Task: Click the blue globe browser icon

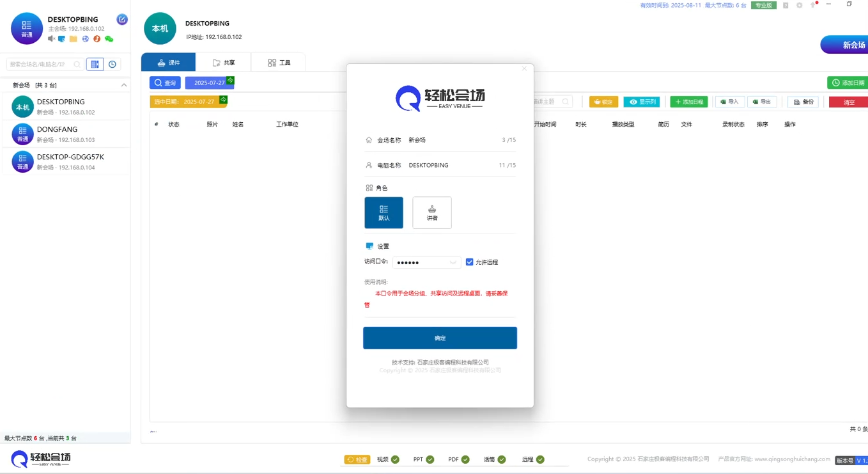Action: [86, 39]
